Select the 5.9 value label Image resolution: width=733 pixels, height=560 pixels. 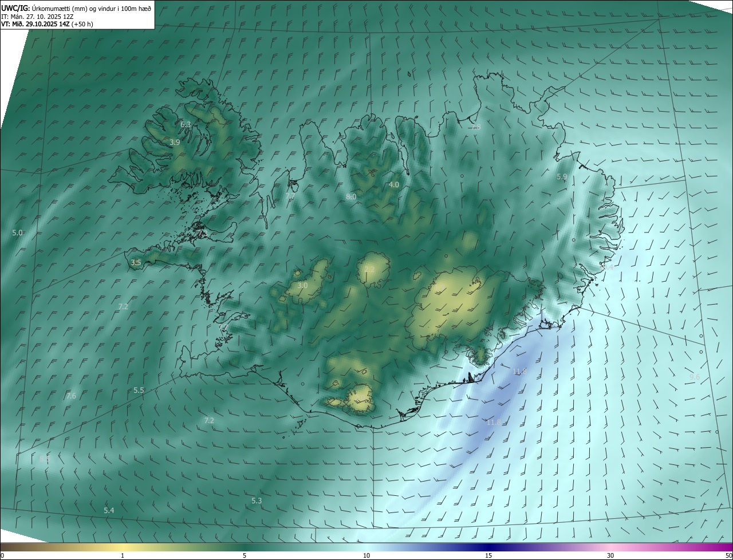tap(562, 177)
